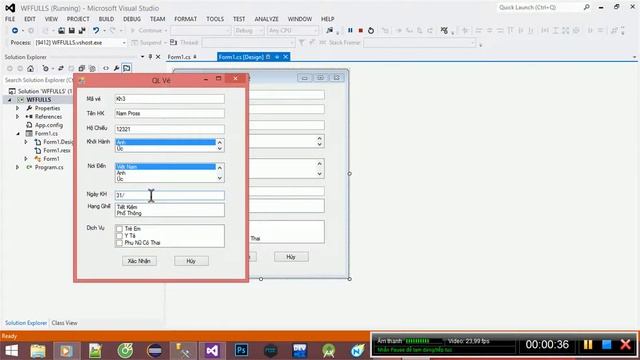Open file icon in the Visual Studio toolbar
Screen dimensions: 640x360
(61, 31)
